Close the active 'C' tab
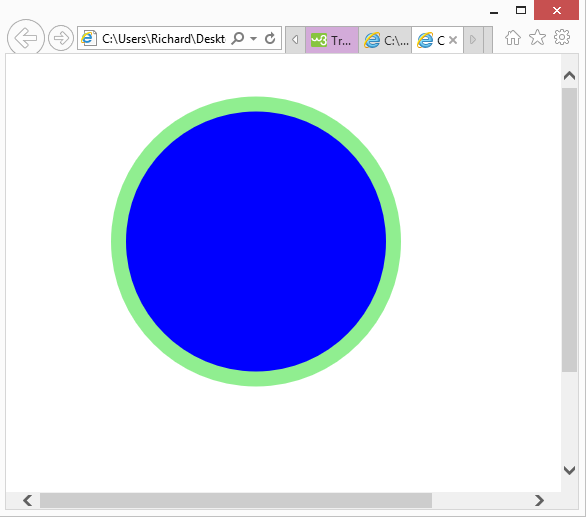Viewport: 587px width, 517px height. 453,40
